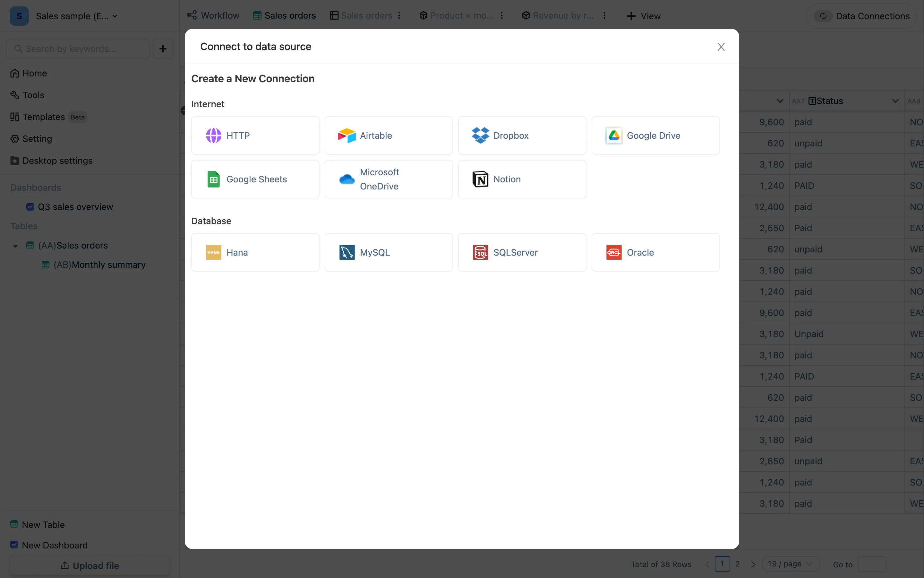Image resolution: width=924 pixels, height=578 pixels.
Task: Click New Dashboard at sidebar bottom
Action: point(49,545)
